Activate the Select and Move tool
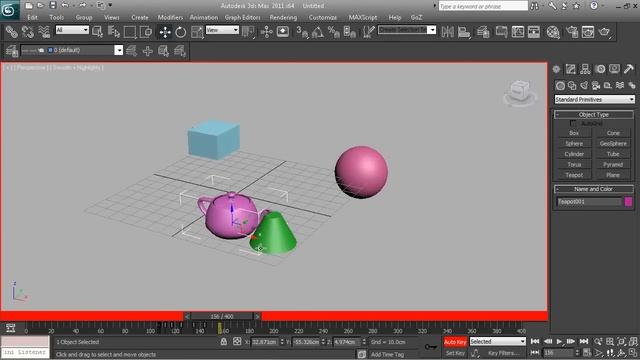640x360 pixels. tap(165, 32)
